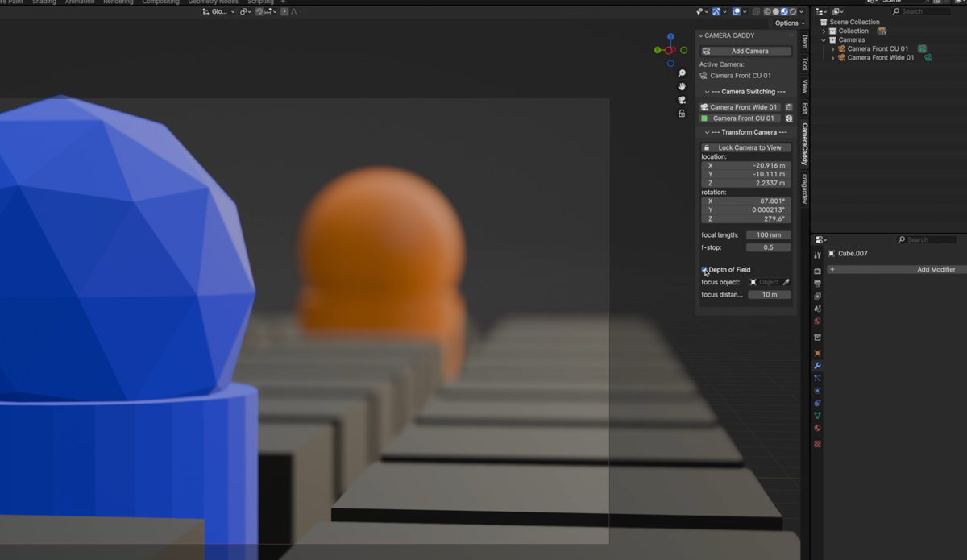This screenshot has height=560, width=967.
Task: Toggle viewport overlays button
Action: 736,12
